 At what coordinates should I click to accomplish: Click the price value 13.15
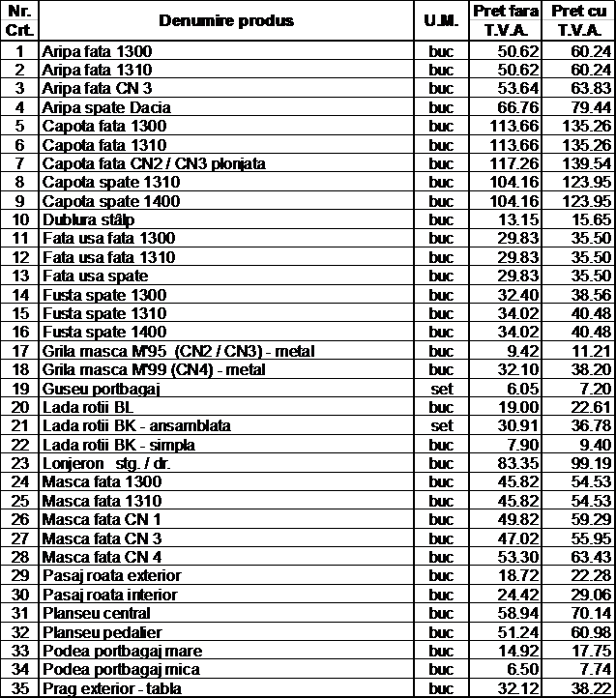(518, 219)
